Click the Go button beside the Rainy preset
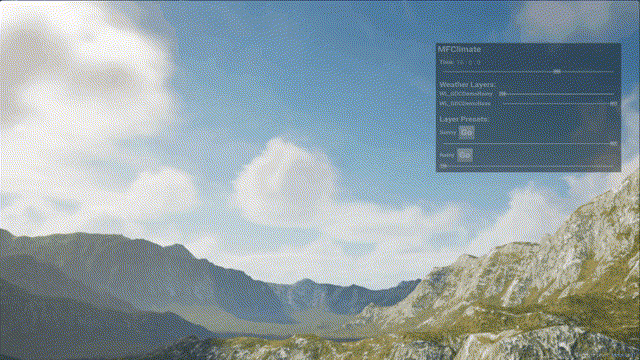 465,155
